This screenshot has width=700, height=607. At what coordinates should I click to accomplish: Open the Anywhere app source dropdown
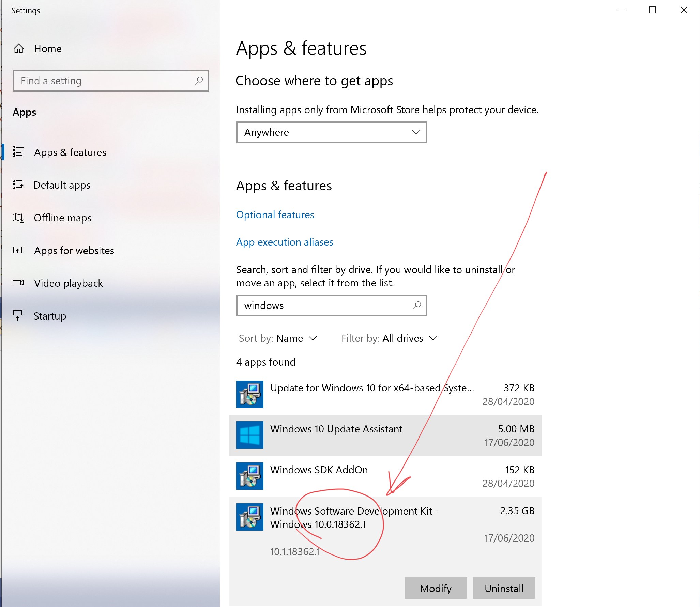tap(331, 132)
